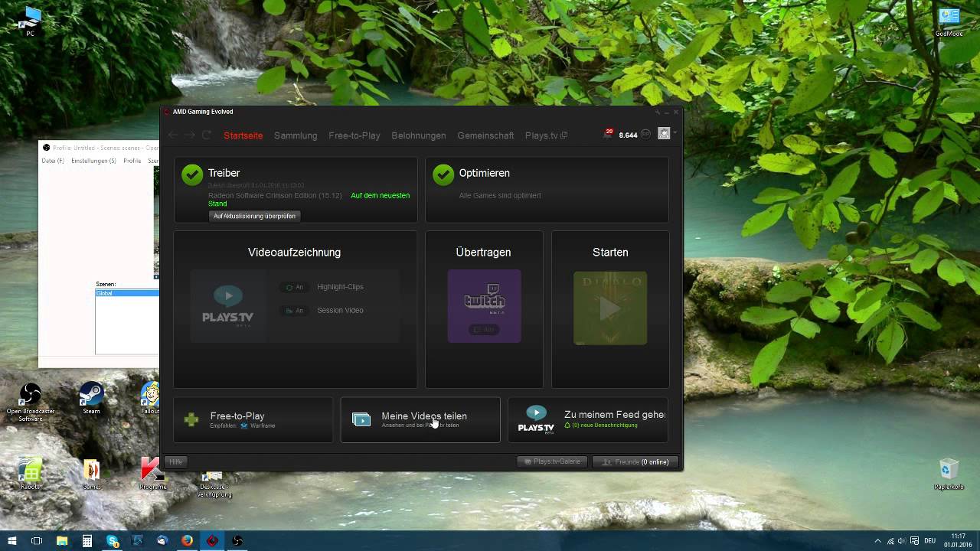Viewport: 980px width, 551px height.
Task: Click the Meine Videos teilen video icon
Action: (361, 419)
